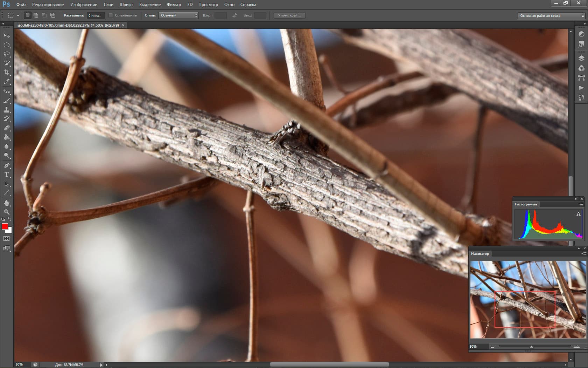Image resolution: width=588 pixels, height=368 pixels.
Task: Swap foreground and background colors
Action: [10, 219]
